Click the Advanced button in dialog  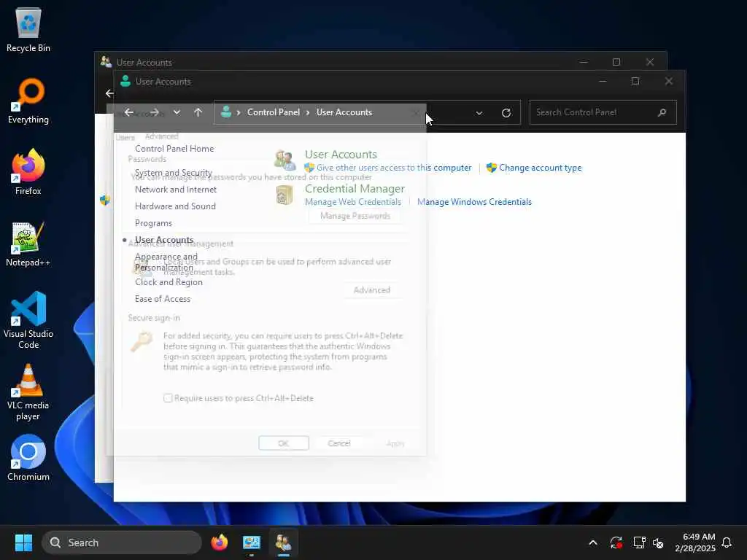point(372,290)
